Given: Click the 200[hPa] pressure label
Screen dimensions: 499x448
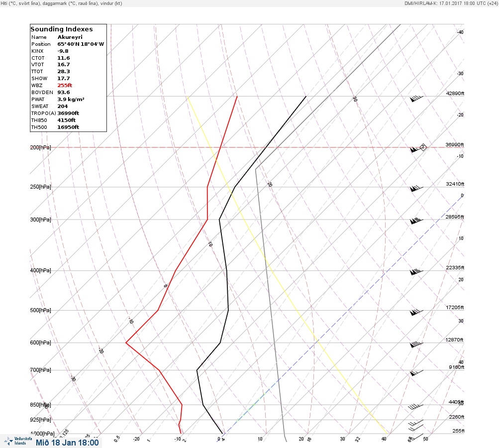Looking at the screenshot, I should pos(40,147).
